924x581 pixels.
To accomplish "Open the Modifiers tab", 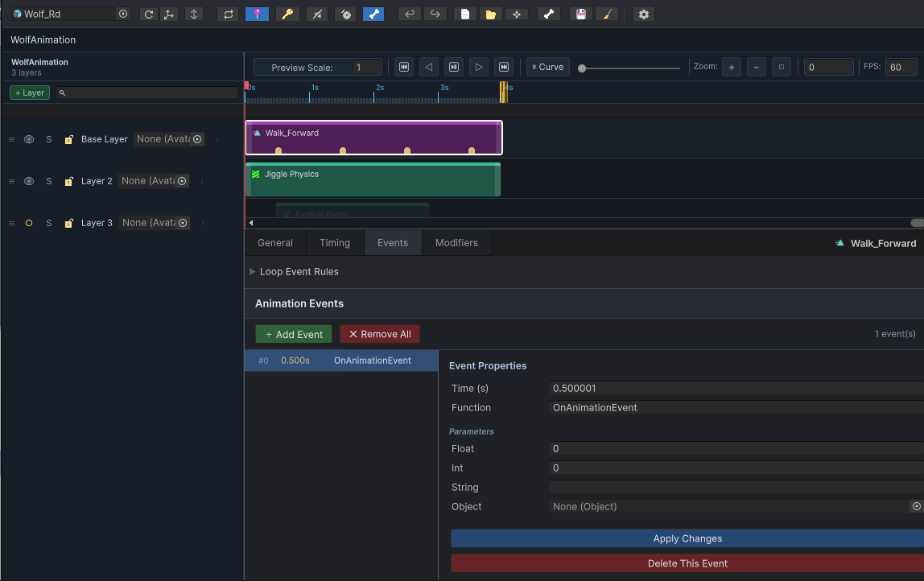I will coord(456,243).
